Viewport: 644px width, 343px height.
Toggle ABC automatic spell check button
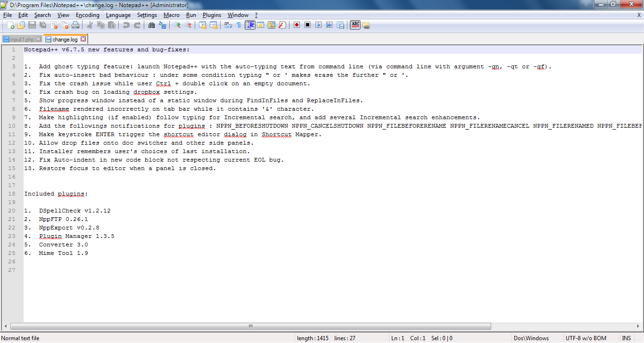pyautogui.click(x=355, y=25)
